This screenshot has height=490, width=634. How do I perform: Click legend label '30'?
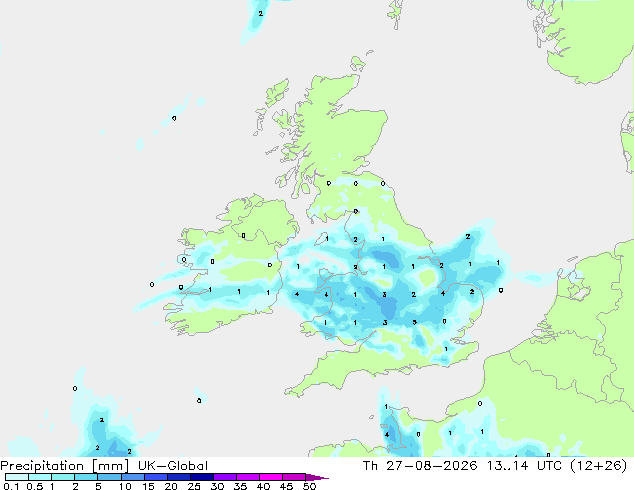pyautogui.click(x=217, y=486)
